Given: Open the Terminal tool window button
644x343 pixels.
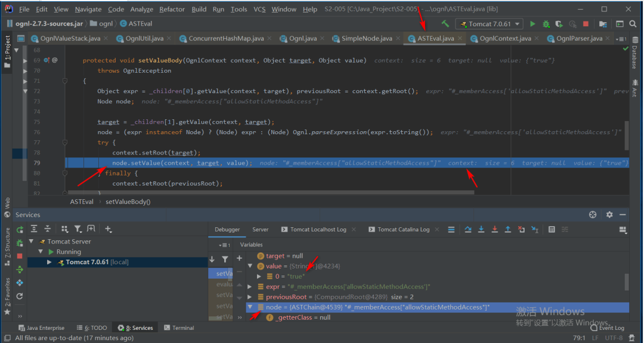Looking at the screenshot, I should 179,327.
